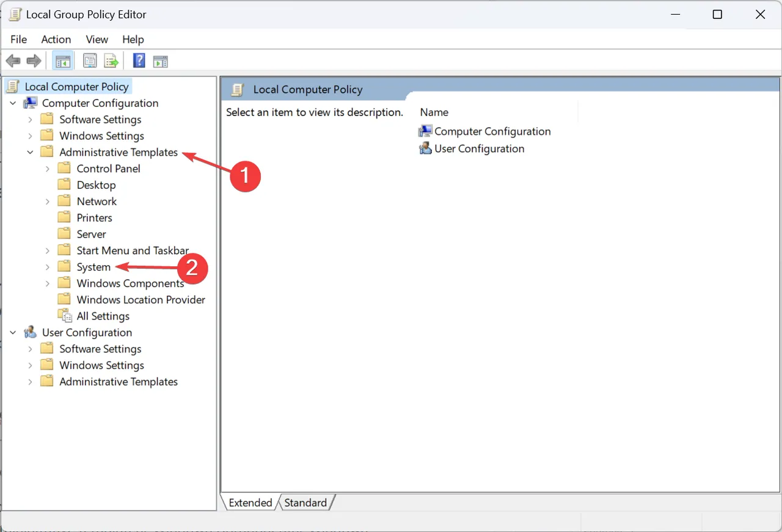Image resolution: width=782 pixels, height=532 pixels.
Task: Close the Local Group Policy Editor window
Action: click(761, 15)
